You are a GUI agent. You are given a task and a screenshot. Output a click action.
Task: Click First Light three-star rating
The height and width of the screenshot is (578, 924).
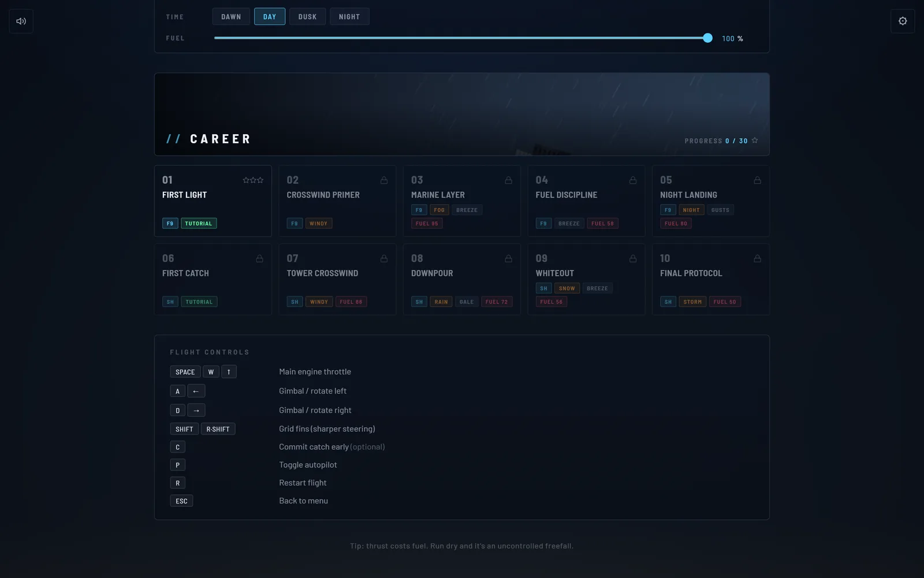(253, 180)
